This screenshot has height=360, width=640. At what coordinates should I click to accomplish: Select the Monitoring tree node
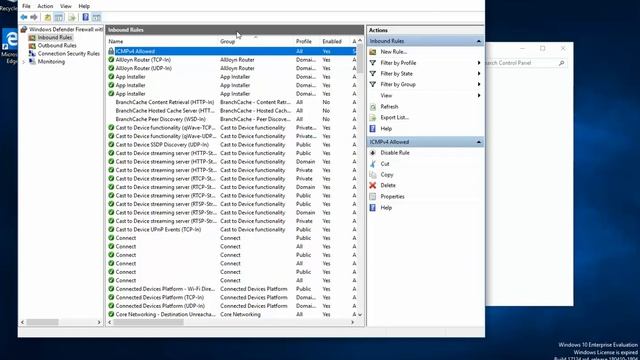pos(51,62)
